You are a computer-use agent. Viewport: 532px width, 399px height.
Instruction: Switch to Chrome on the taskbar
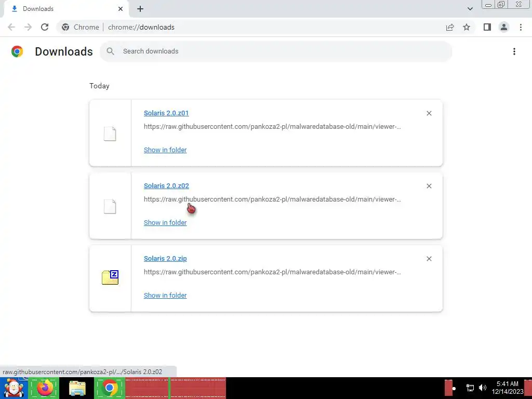[109, 388]
